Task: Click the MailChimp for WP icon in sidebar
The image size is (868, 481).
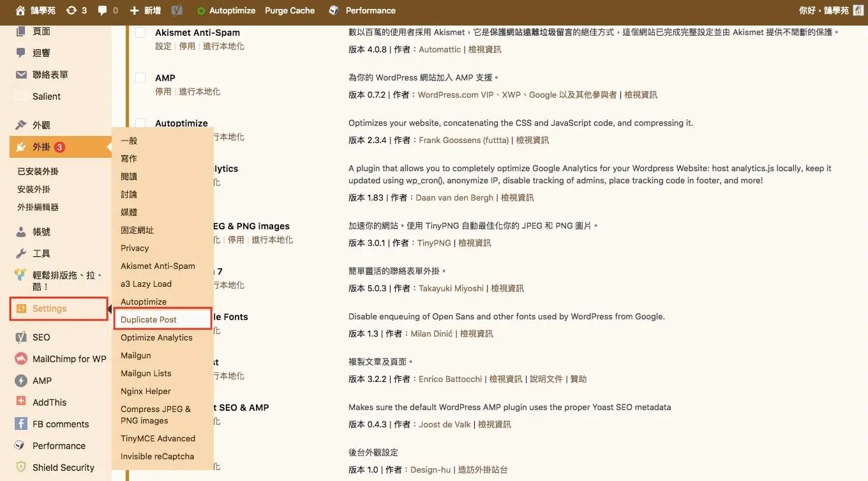Action: point(21,359)
